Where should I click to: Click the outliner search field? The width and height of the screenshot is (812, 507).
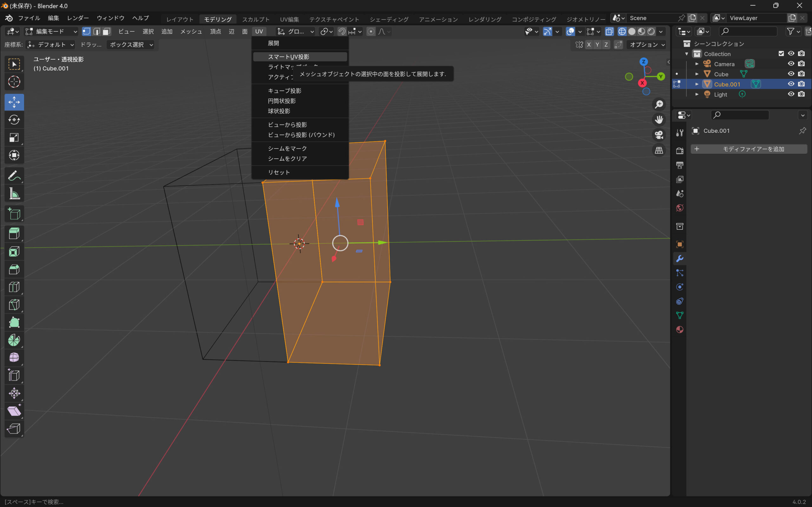(748, 31)
